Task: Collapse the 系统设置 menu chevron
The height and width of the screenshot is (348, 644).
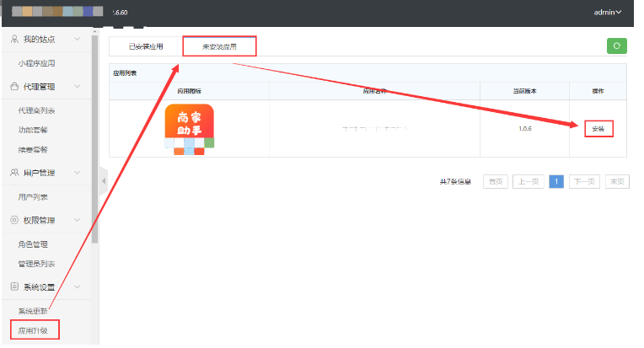Action: (78, 286)
